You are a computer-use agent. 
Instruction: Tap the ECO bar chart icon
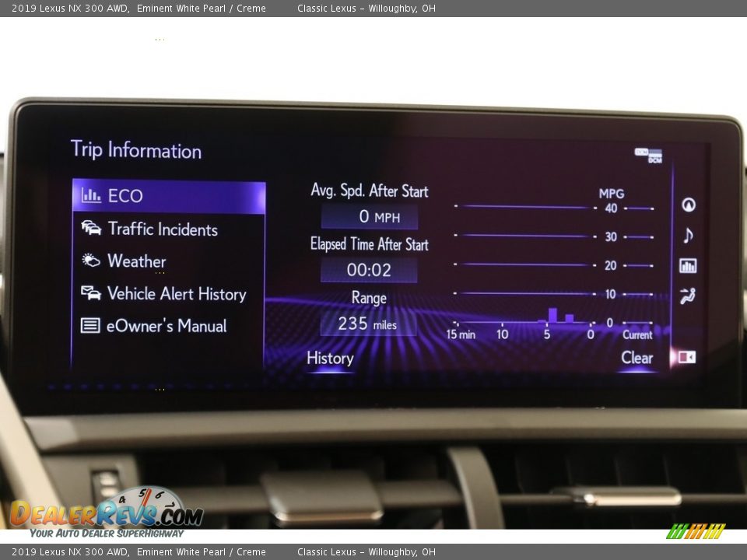91,195
